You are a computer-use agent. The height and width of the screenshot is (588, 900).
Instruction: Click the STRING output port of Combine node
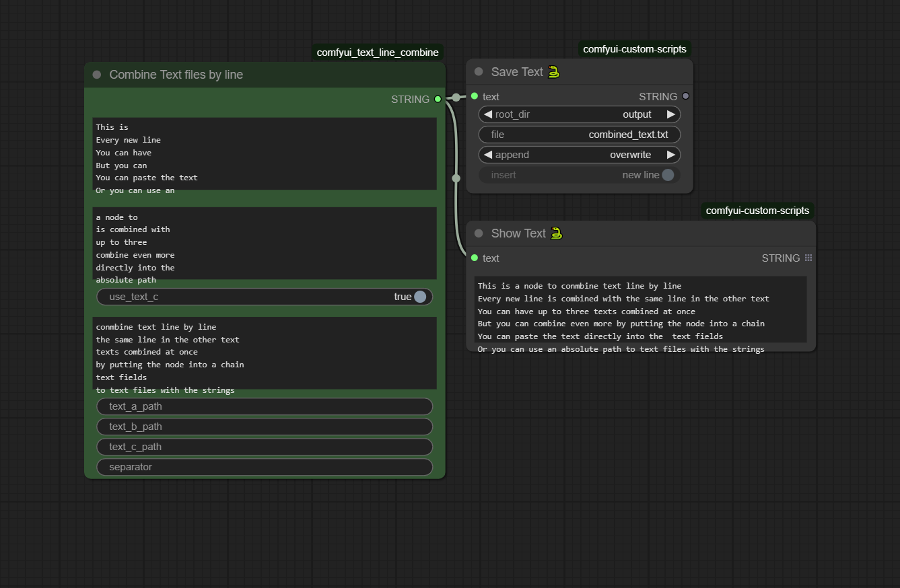(x=438, y=99)
